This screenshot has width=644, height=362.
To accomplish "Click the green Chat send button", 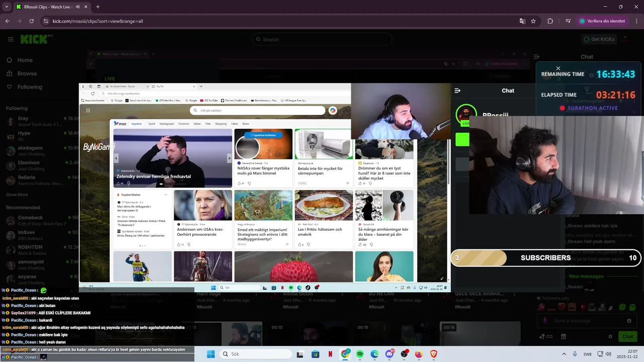I will (628, 336).
